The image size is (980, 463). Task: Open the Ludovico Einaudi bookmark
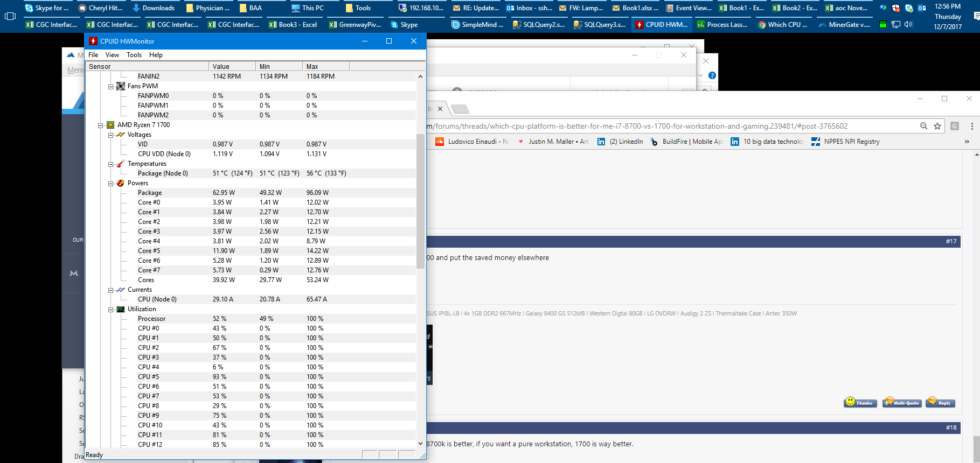pyautogui.click(x=472, y=142)
